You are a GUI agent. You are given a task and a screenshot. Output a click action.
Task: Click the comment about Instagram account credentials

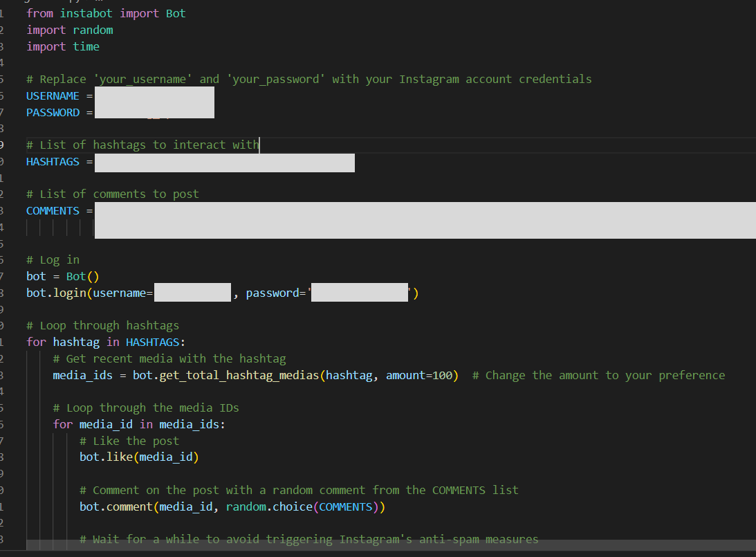coord(309,79)
